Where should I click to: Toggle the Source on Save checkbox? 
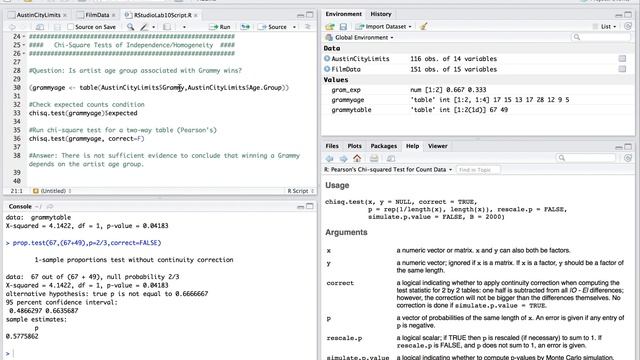(70, 27)
